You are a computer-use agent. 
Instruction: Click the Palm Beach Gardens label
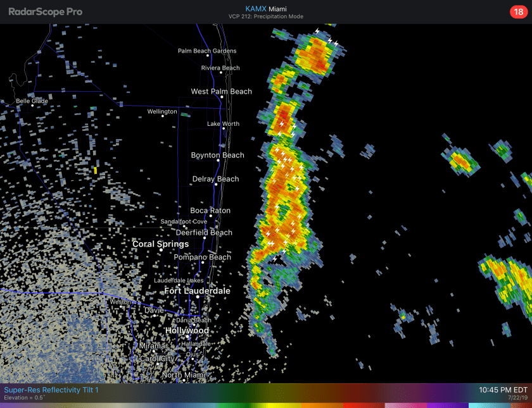tap(206, 51)
